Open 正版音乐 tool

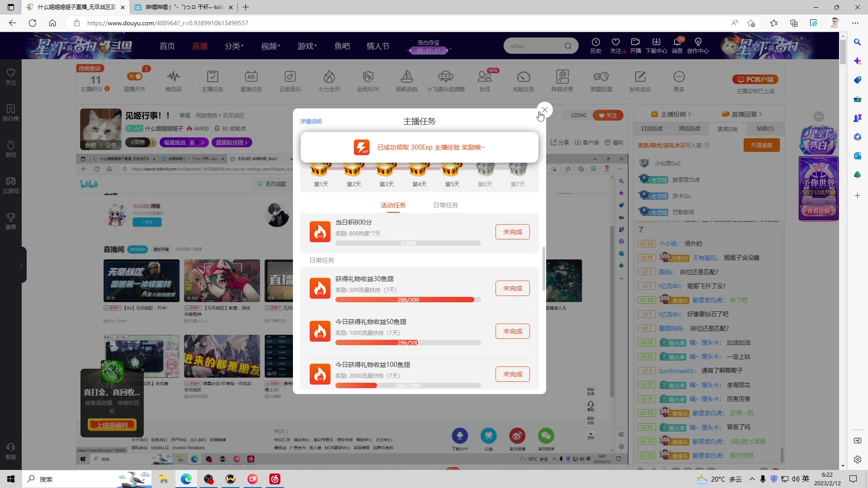290,81
